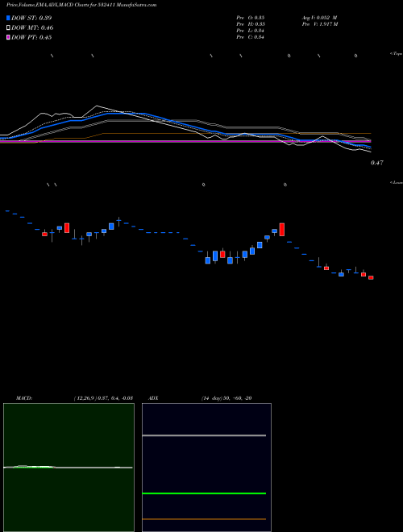
Task: Click the magenta DOW PT legend swatch
Action: click(8, 37)
